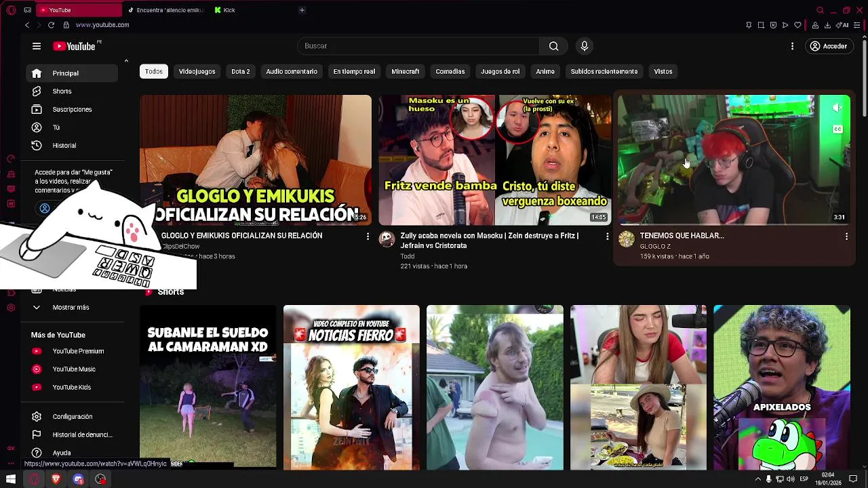Open the APIXELADOS short thumbnail
868x488 pixels.
point(782,387)
